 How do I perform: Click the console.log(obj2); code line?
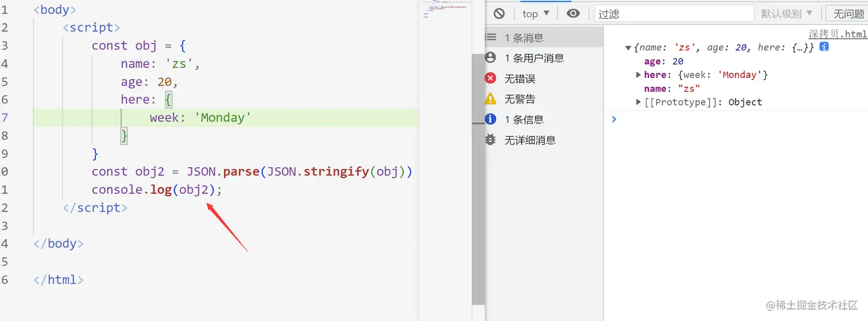[157, 190]
